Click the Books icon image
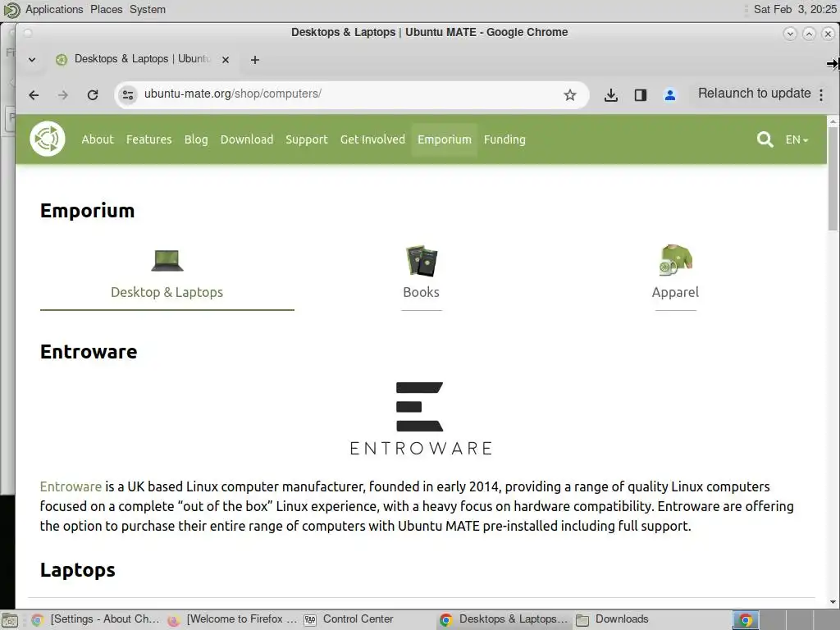The image size is (840, 630). [422, 261]
